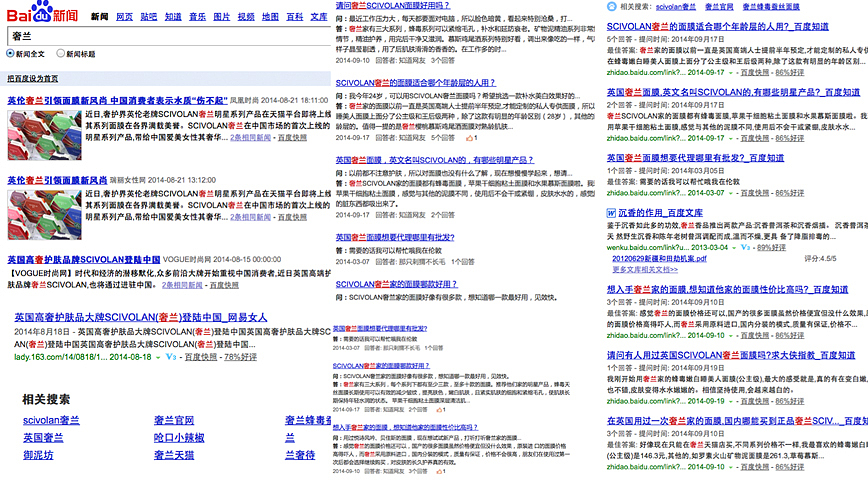868x481 pixels.
Task: Click the W icon before 沉香的作用_百度文库
Action: (x=611, y=213)
